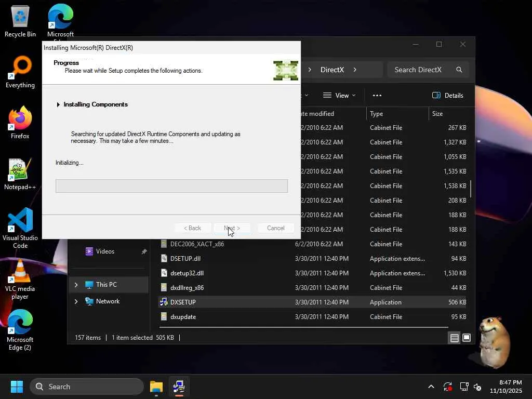Viewport: 532px width, 399px height.
Task: Expand the chevron after DirectX breadcrumb
Action: pyautogui.click(x=355, y=70)
